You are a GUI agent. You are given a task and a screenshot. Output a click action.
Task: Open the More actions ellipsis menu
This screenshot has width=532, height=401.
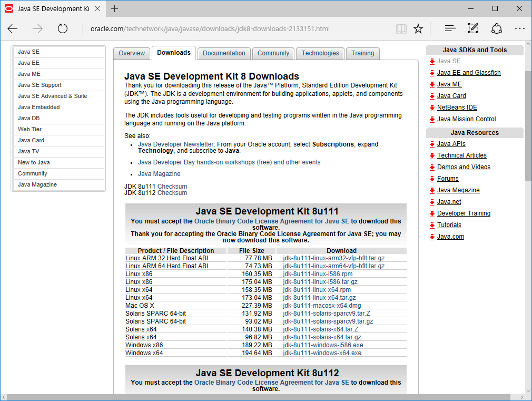[519, 28]
